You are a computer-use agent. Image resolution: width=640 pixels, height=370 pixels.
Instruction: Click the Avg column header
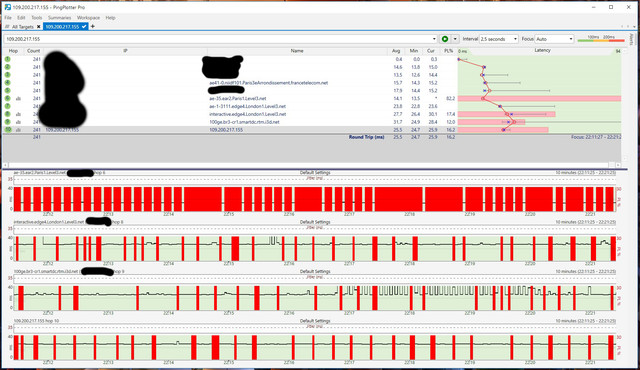point(396,51)
